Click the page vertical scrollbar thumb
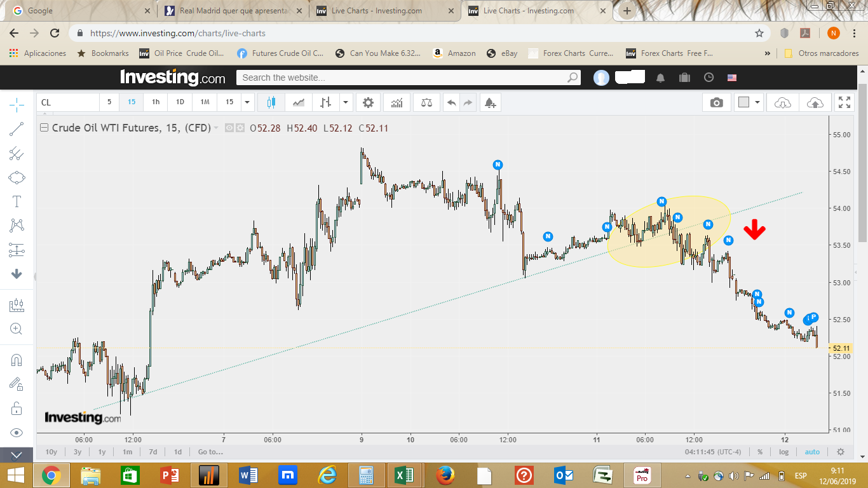Image resolution: width=868 pixels, height=488 pixels. pos(862,162)
